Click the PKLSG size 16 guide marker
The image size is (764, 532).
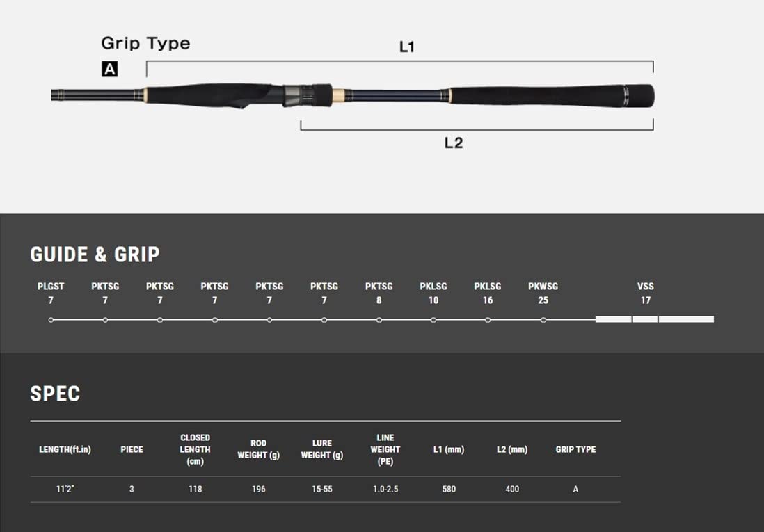click(x=488, y=320)
